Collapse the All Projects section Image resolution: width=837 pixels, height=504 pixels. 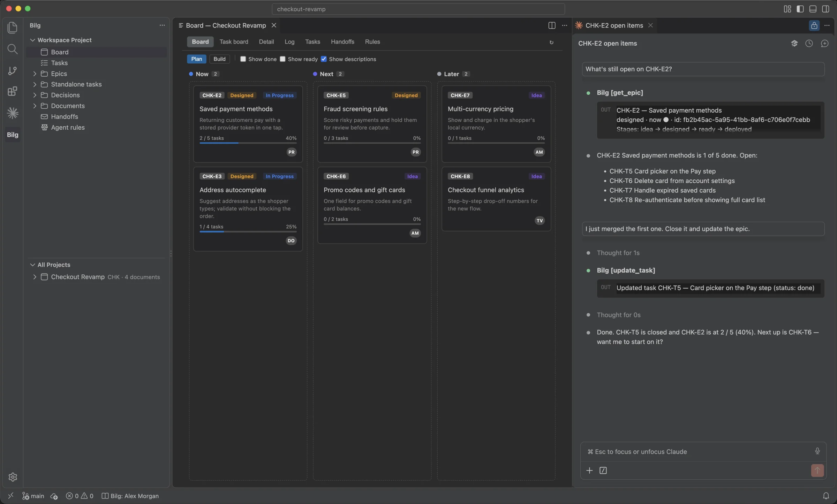click(x=32, y=265)
